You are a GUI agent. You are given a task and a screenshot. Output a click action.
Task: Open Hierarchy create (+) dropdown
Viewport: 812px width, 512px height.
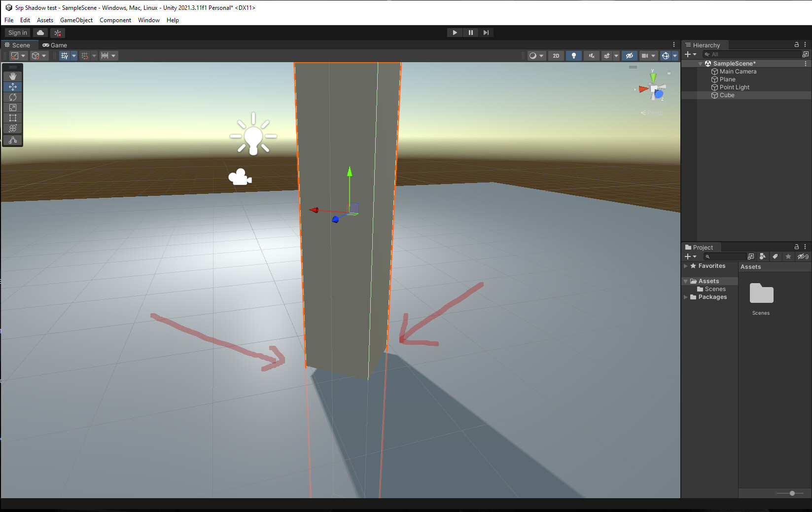pyautogui.click(x=690, y=54)
